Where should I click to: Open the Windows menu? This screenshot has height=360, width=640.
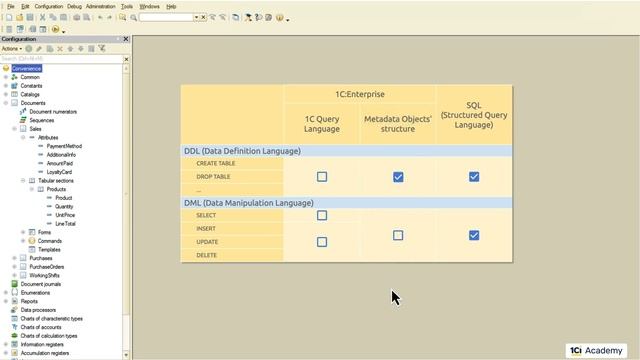149,7
